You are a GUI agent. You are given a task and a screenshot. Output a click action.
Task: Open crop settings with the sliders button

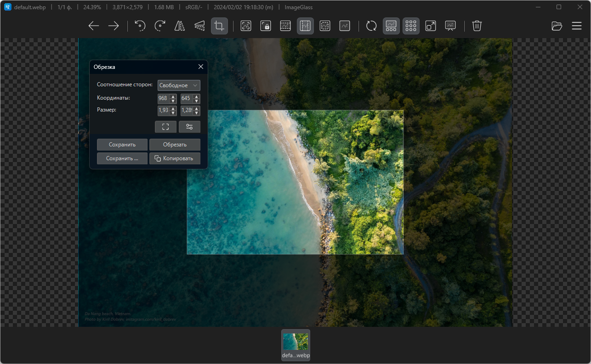(x=189, y=127)
